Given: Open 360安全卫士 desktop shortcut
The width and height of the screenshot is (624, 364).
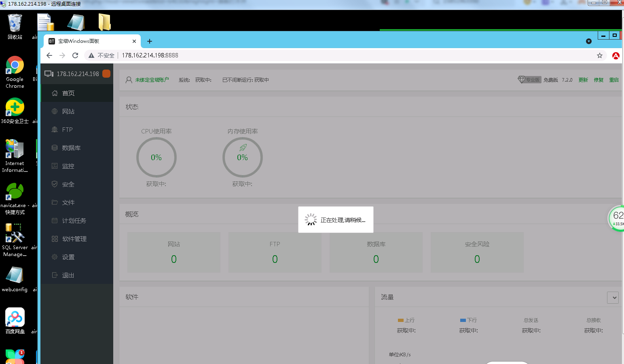Looking at the screenshot, I should coord(15,111).
